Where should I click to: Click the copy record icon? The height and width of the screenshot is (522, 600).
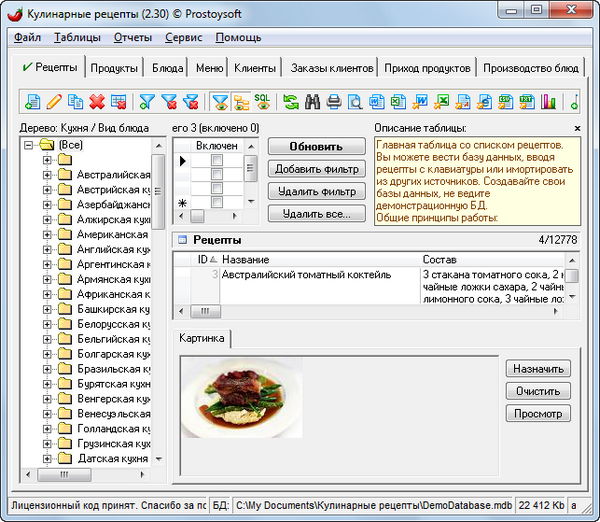tap(76, 101)
